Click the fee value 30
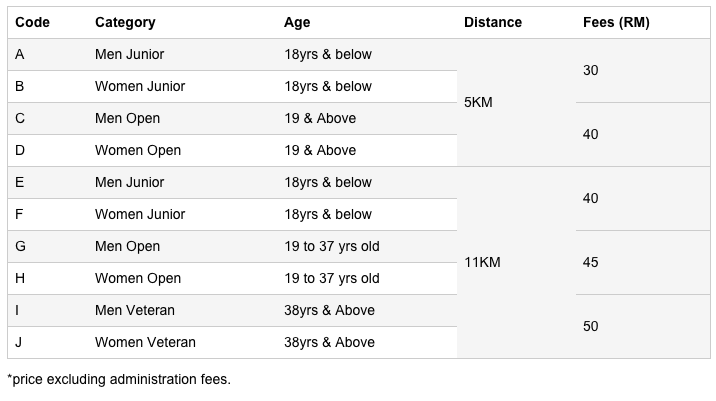This screenshot has height=401, width=716. tap(590, 70)
